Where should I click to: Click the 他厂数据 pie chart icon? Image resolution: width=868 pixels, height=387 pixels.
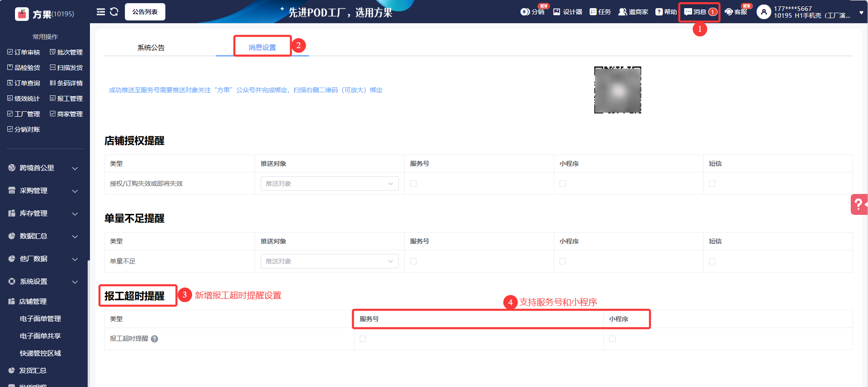tap(12, 258)
